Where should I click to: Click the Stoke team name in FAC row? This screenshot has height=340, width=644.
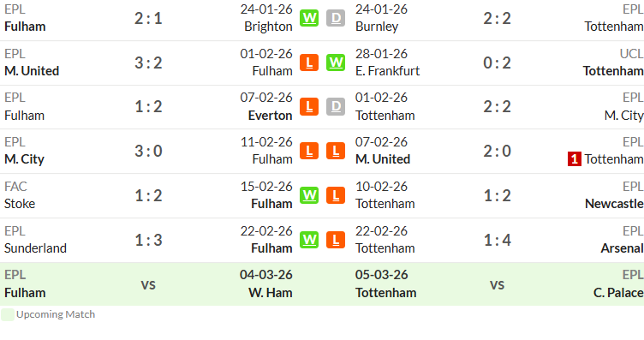point(20,204)
